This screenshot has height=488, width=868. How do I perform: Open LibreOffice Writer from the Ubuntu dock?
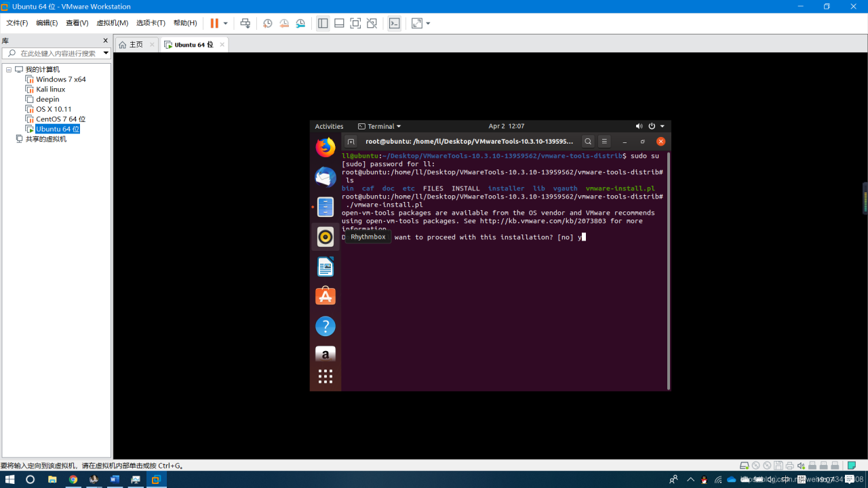tap(325, 266)
